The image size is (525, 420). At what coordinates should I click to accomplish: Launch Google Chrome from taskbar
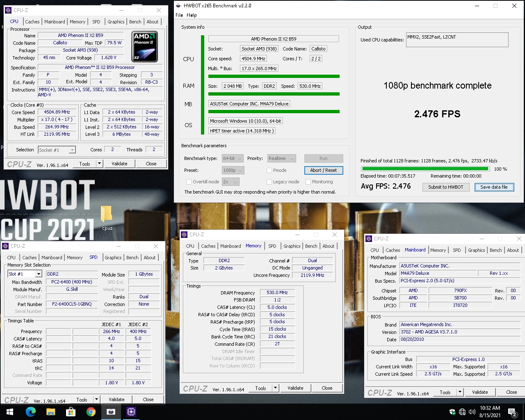(91, 412)
